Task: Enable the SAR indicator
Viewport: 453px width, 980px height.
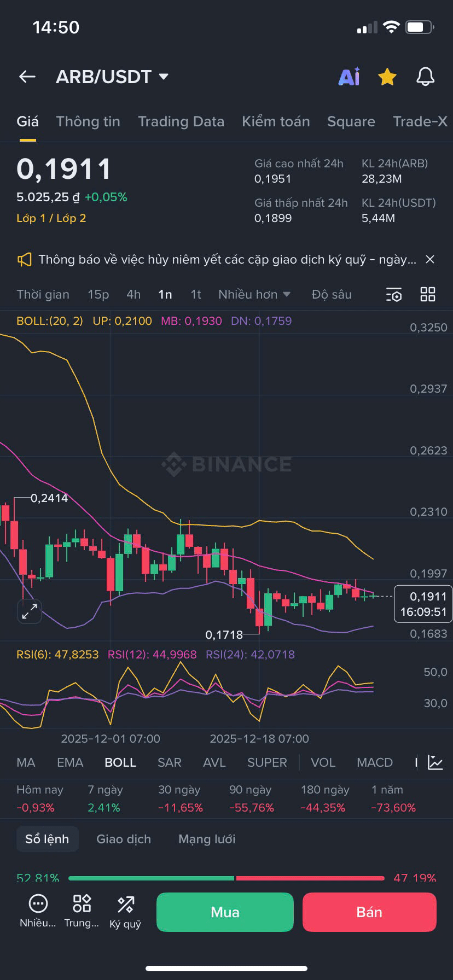Action: point(169,763)
